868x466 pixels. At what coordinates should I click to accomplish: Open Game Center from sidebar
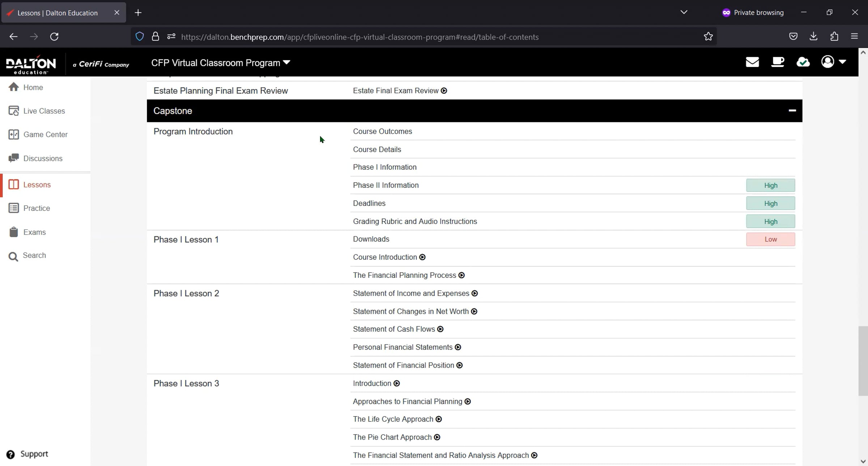click(x=45, y=135)
